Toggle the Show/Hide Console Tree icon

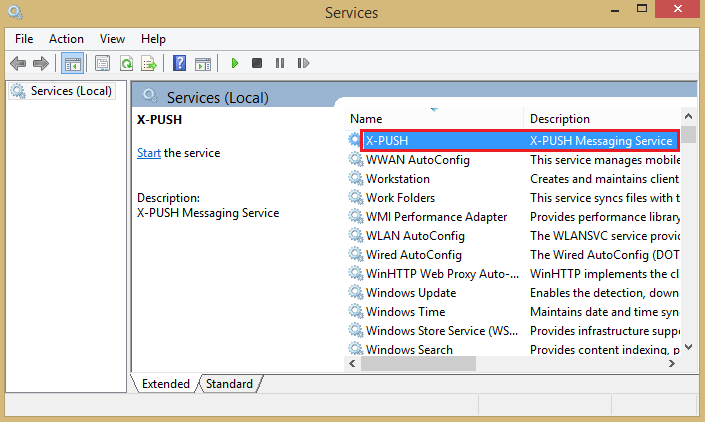[72, 63]
